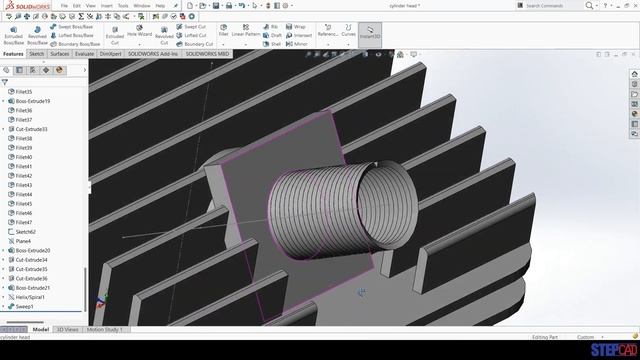
Task: Open the DisplayManager tab icon
Action: [x=59, y=70]
